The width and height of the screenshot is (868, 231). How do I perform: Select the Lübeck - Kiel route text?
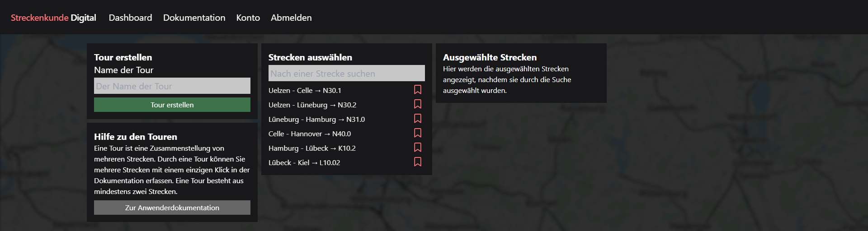(304, 162)
